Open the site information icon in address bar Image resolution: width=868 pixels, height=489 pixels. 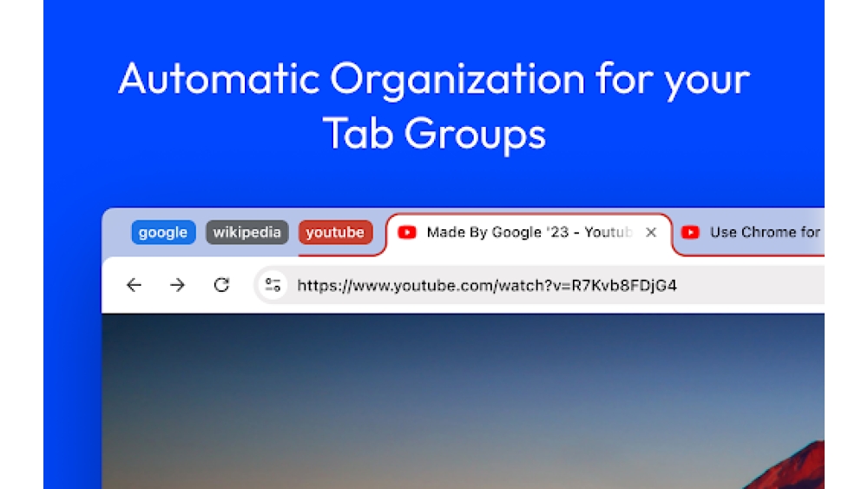(273, 285)
